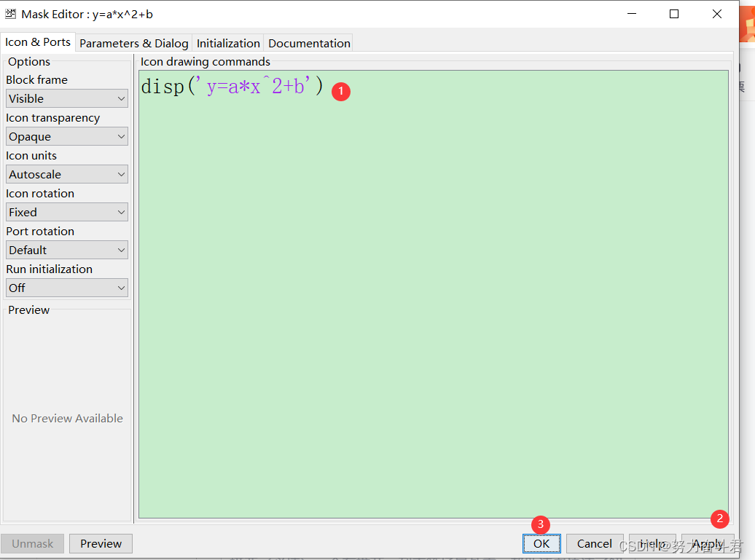Switch to the Parameters & Dialog tab
This screenshot has height=560, width=755.
coord(133,43)
